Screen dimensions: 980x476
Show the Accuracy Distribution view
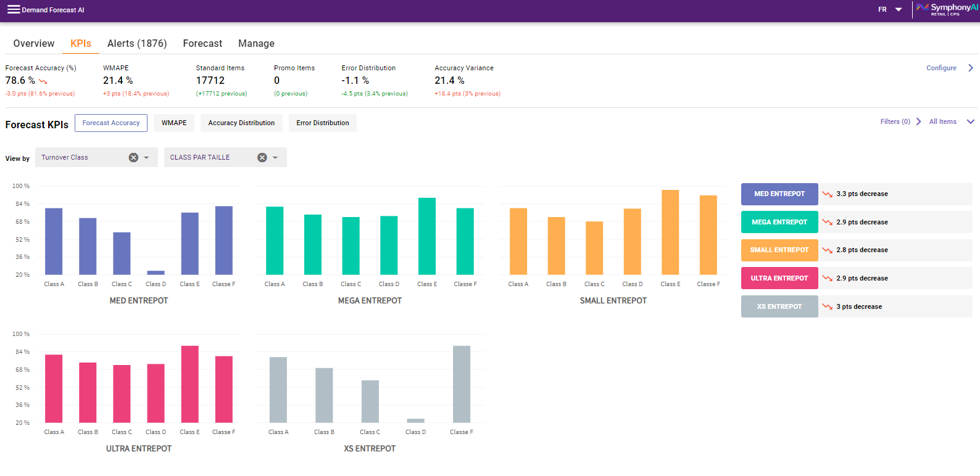point(241,123)
